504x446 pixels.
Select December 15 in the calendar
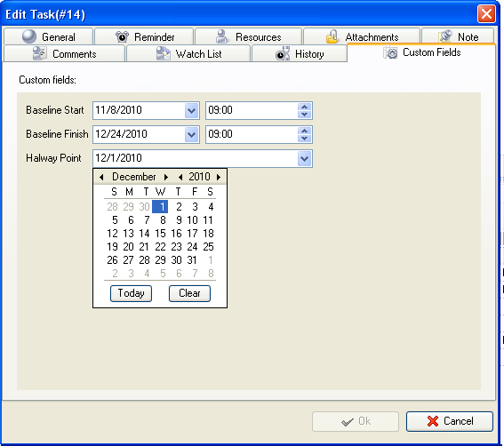(x=160, y=234)
